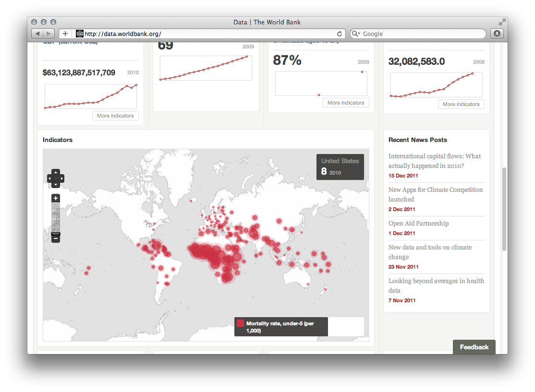Open the Google search engine dropdown
The height and width of the screenshot is (392, 535).
point(356,34)
